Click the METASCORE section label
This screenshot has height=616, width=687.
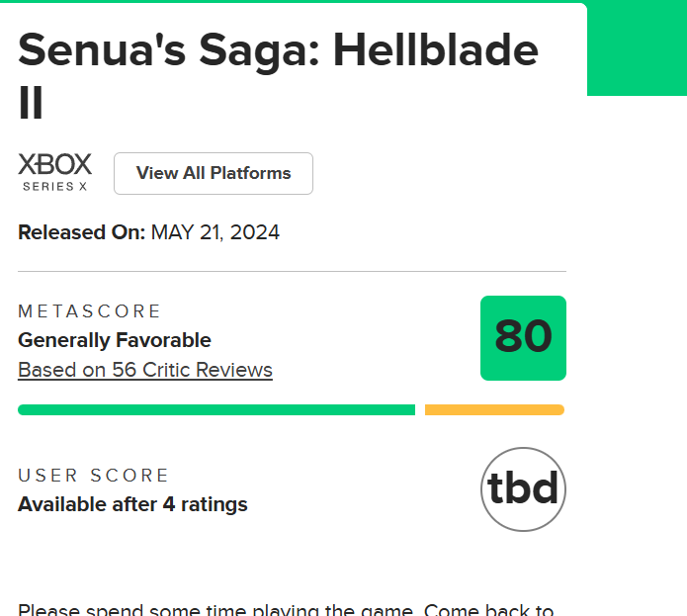coord(89,311)
